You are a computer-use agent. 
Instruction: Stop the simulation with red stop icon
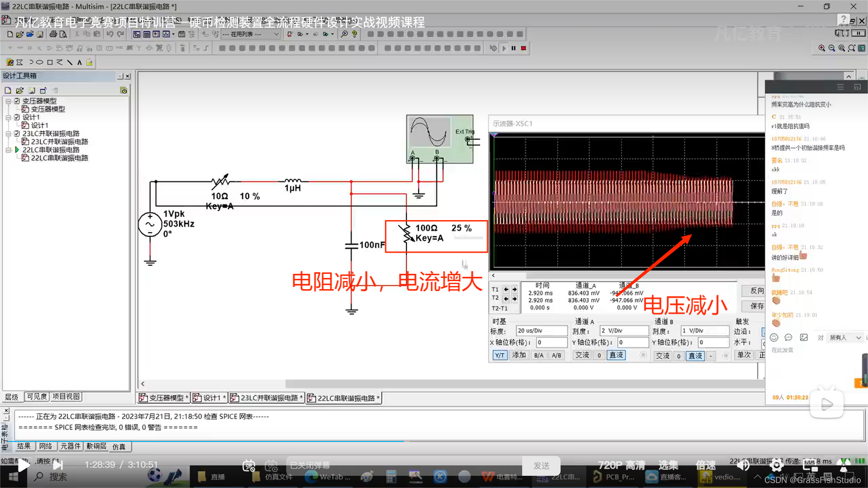(x=524, y=48)
